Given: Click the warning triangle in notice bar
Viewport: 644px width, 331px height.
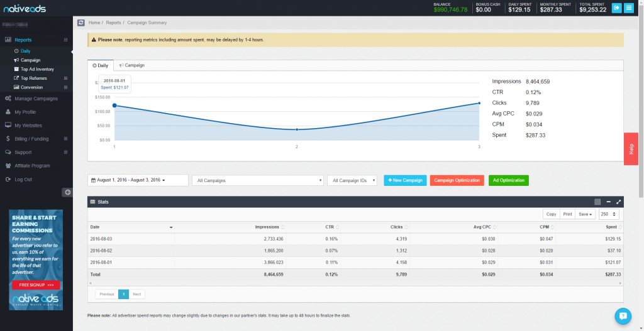Looking at the screenshot, I should click(94, 40).
